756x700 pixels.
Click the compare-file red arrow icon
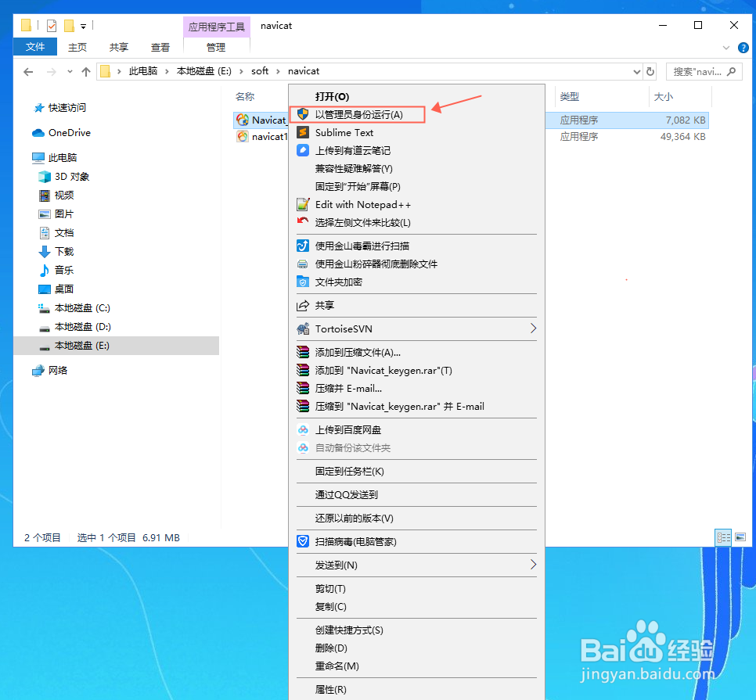click(303, 221)
